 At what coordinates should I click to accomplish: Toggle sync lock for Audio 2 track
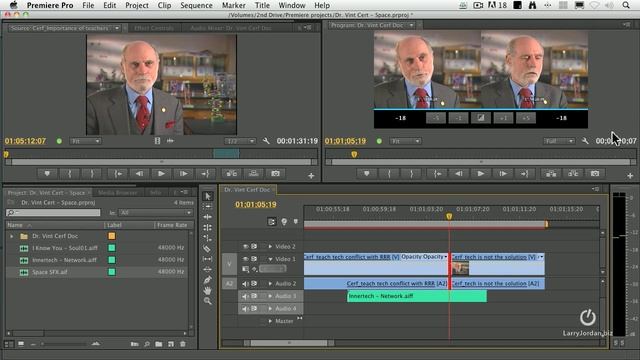click(254, 283)
